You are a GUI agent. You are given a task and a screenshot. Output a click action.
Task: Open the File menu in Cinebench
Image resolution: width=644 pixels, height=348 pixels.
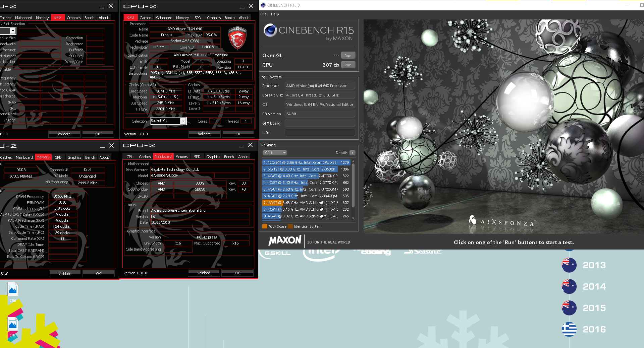click(x=263, y=14)
